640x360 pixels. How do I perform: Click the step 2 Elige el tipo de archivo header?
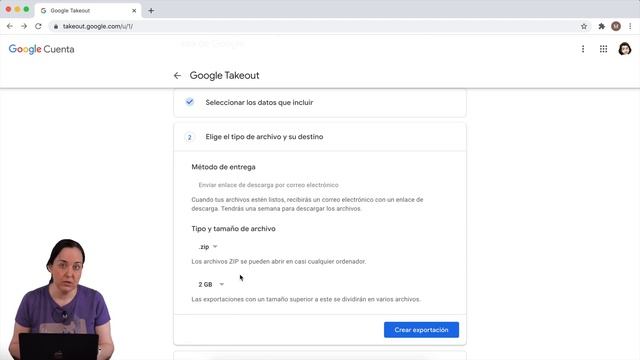click(320, 137)
